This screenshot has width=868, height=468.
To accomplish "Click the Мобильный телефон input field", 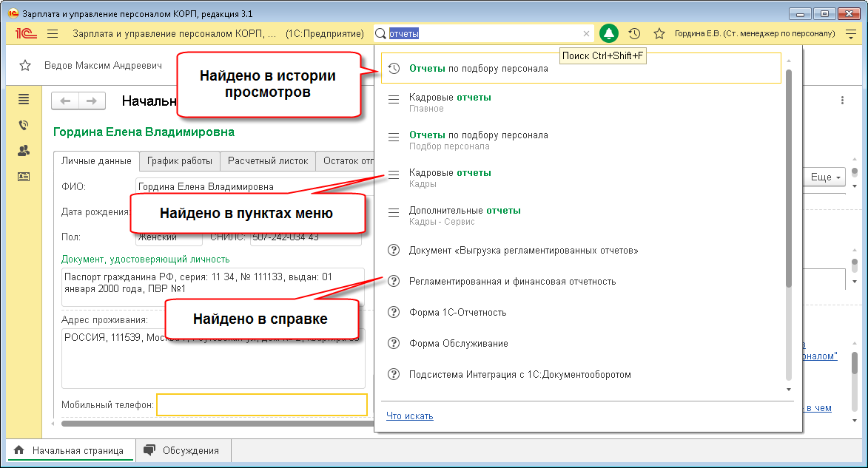I will 262,404.
